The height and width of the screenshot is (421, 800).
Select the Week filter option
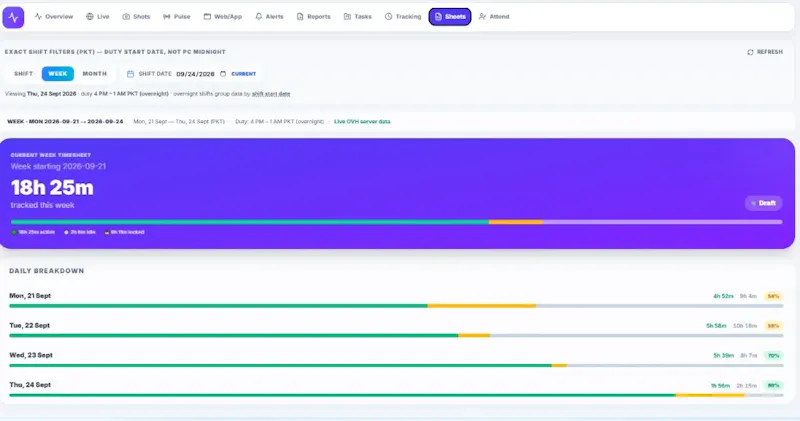[x=58, y=74]
